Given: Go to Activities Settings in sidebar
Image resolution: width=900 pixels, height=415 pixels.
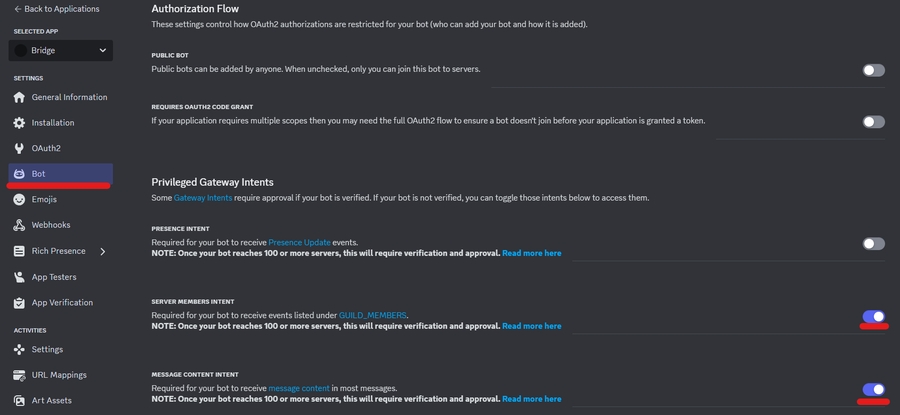Looking at the screenshot, I should point(47,349).
